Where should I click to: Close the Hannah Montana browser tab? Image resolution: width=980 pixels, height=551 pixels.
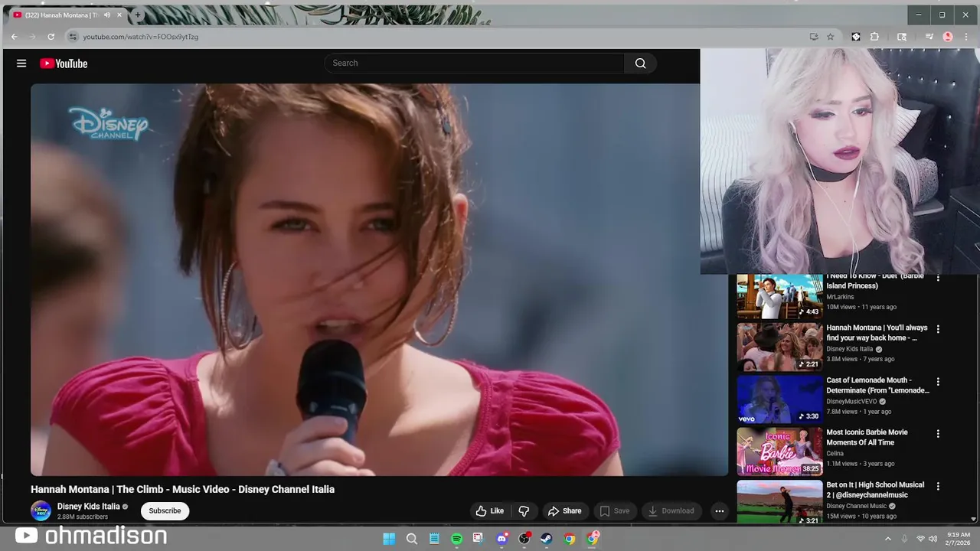[x=119, y=15]
